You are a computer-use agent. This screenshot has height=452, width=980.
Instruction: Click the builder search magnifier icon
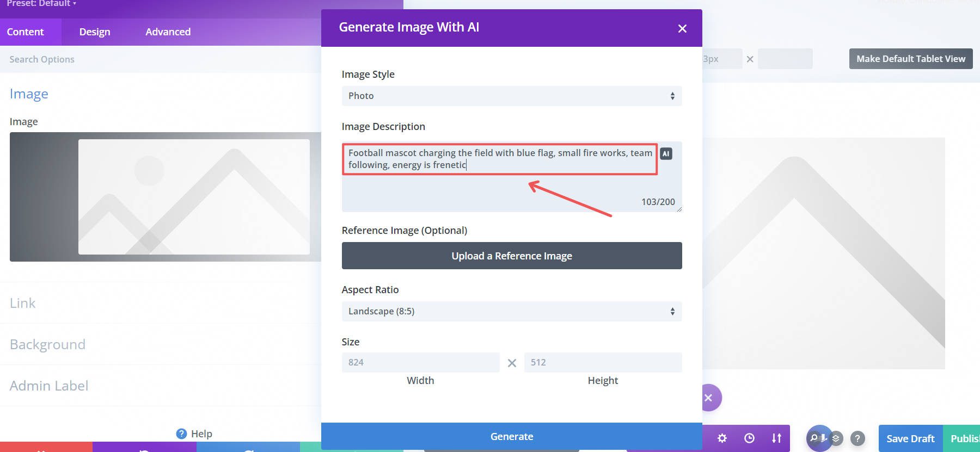tap(814, 438)
